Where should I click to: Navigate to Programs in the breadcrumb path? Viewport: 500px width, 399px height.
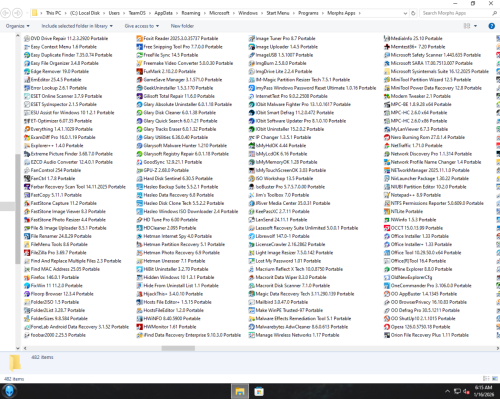[x=308, y=13]
